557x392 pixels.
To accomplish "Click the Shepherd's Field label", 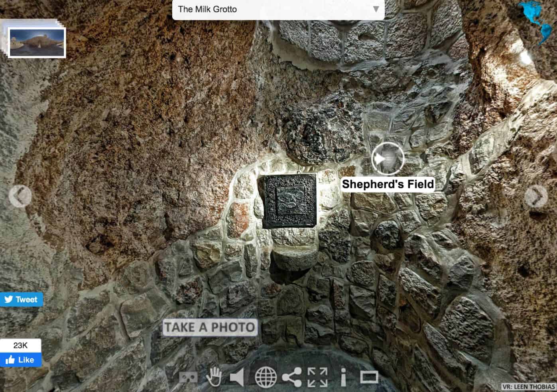I will coord(388,184).
